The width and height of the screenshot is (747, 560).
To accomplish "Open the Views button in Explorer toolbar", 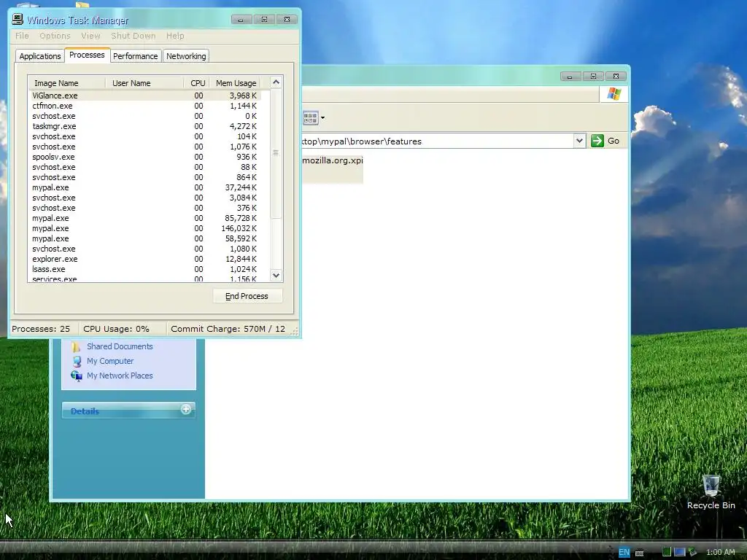I will (x=310, y=117).
